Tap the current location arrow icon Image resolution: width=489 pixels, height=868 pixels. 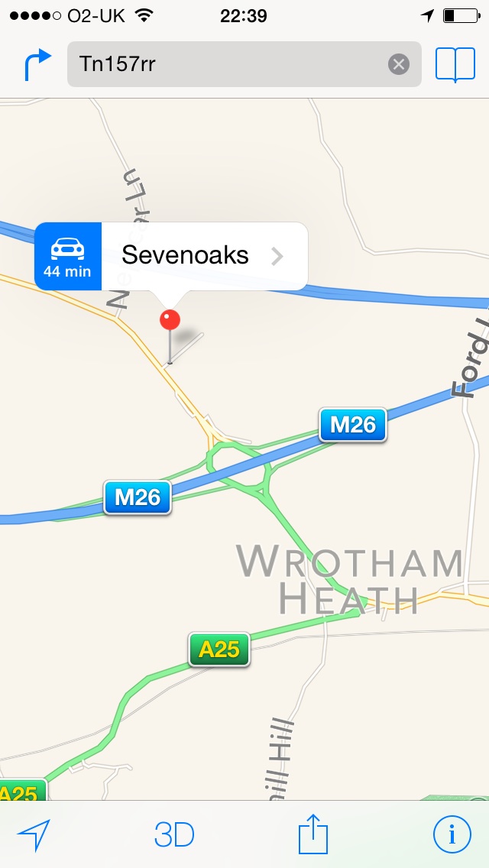click(34, 834)
